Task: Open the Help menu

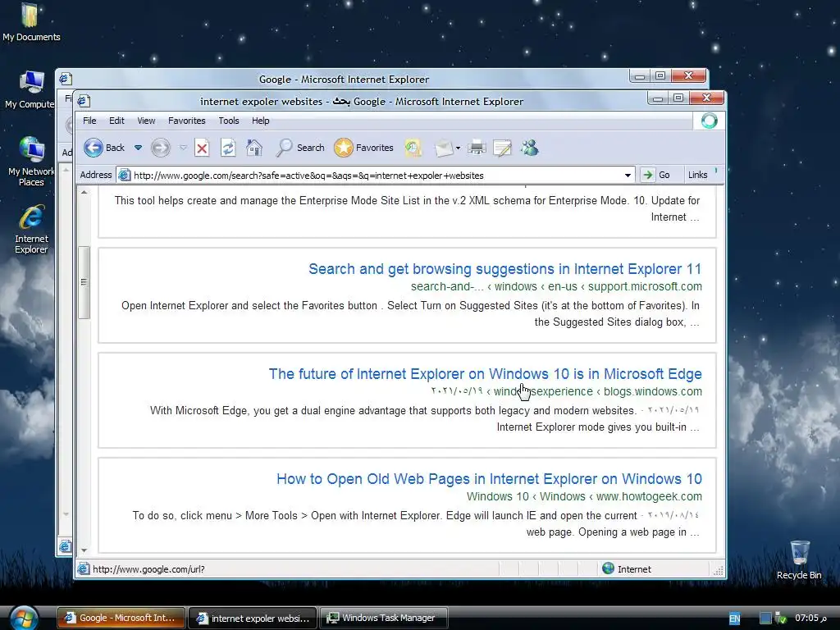Action: (260, 121)
